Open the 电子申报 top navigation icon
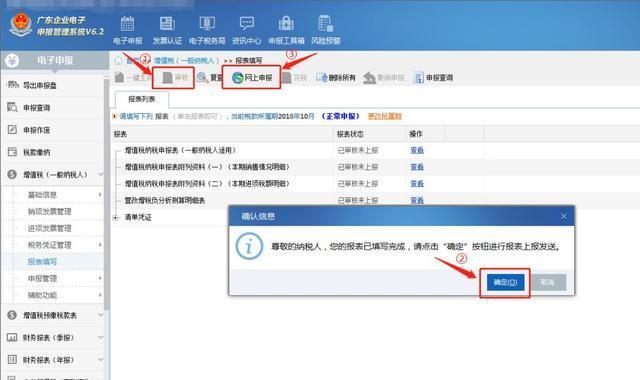This screenshot has width=640, height=380. tap(127, 29)
